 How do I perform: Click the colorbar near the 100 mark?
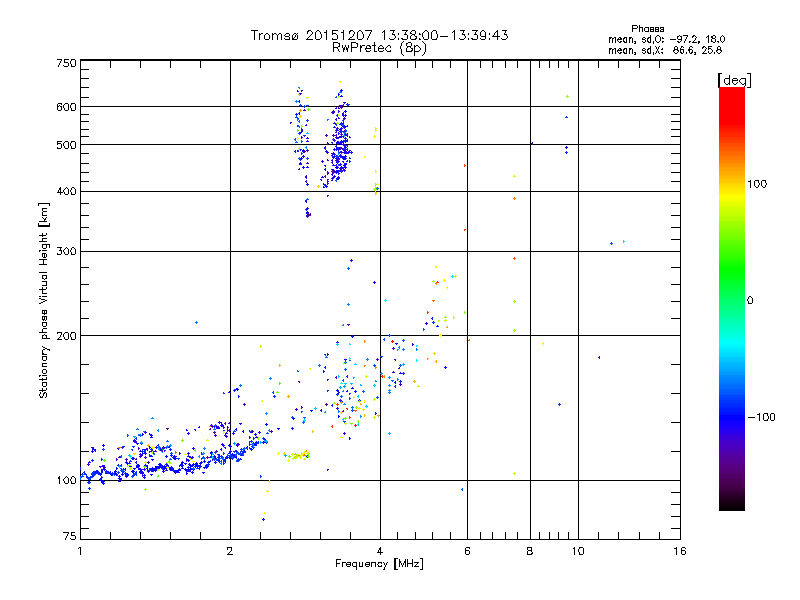coord(732,184)
